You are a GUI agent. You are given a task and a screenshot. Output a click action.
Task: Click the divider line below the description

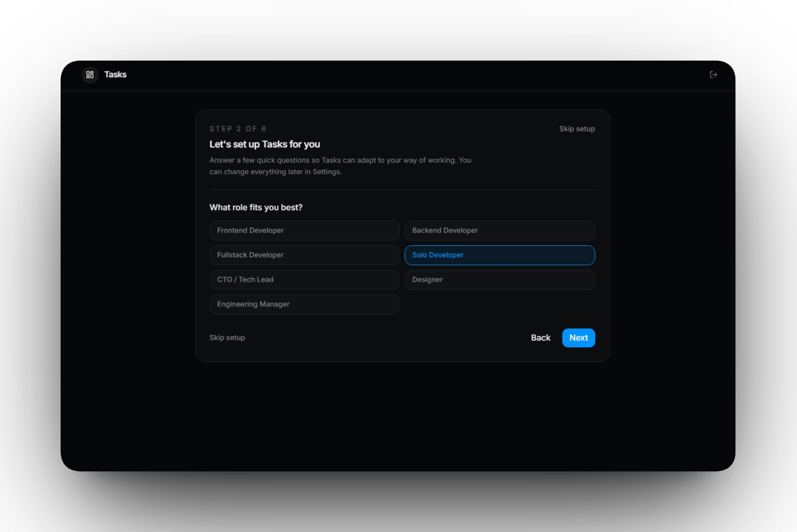(x=402, y=190)
